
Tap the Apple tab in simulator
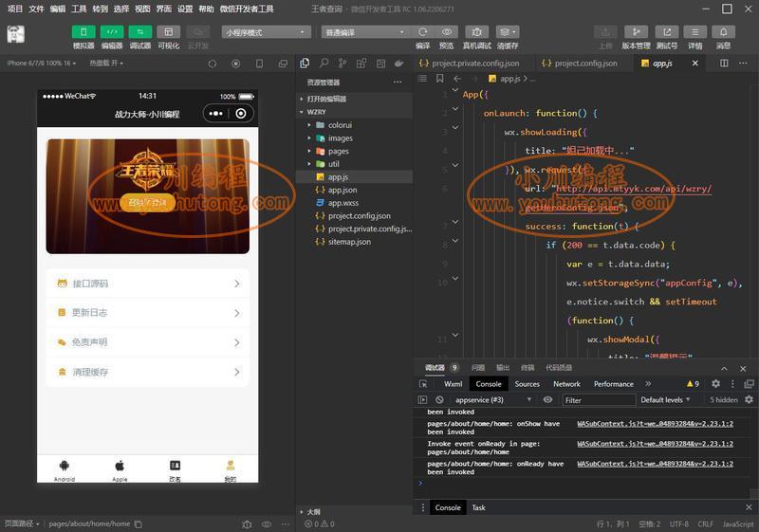(x=120, y=470)
